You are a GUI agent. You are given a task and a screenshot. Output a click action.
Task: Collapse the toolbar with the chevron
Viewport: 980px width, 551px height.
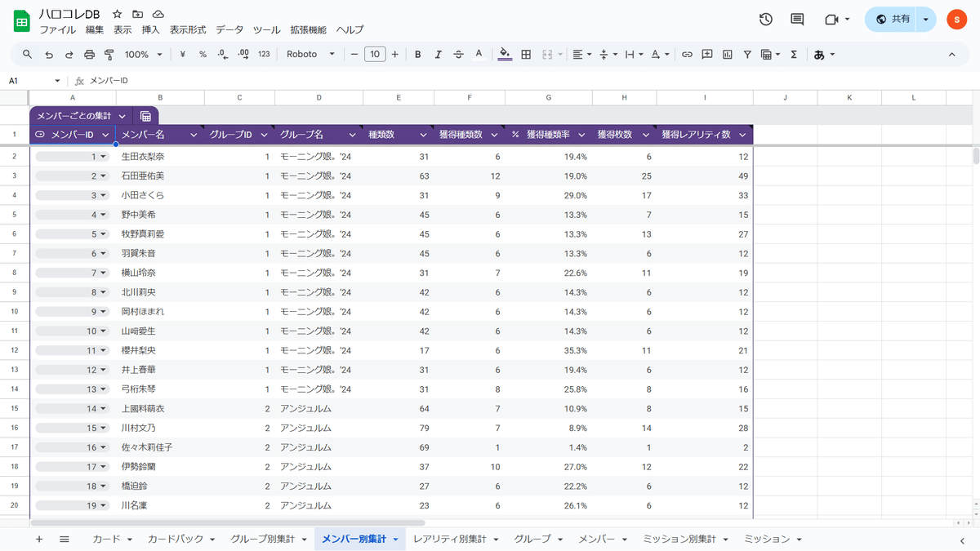(951, 55)
